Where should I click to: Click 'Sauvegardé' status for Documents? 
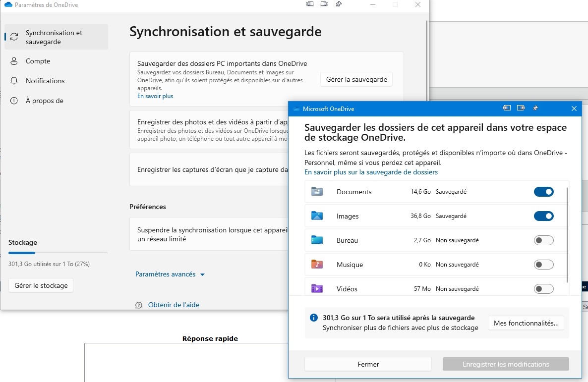[x=451, y=192]
